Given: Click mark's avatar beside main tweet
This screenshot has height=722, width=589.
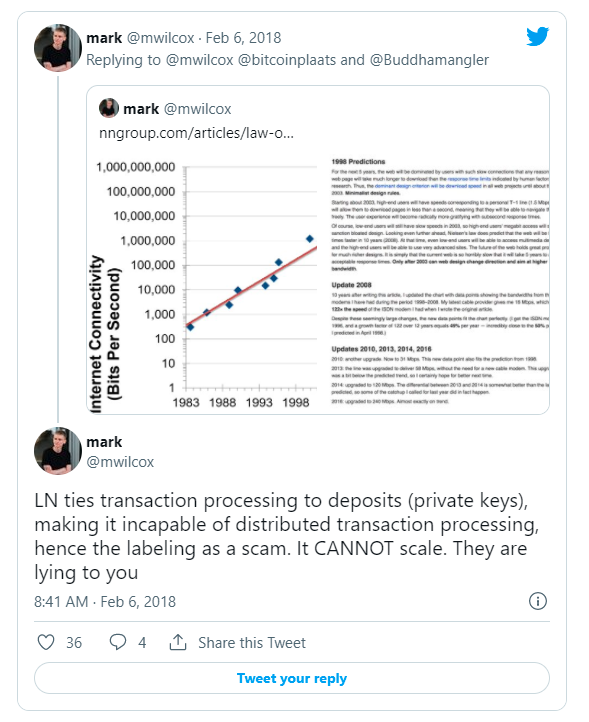Looking at the screenshot, I should (x=58, y=451).
